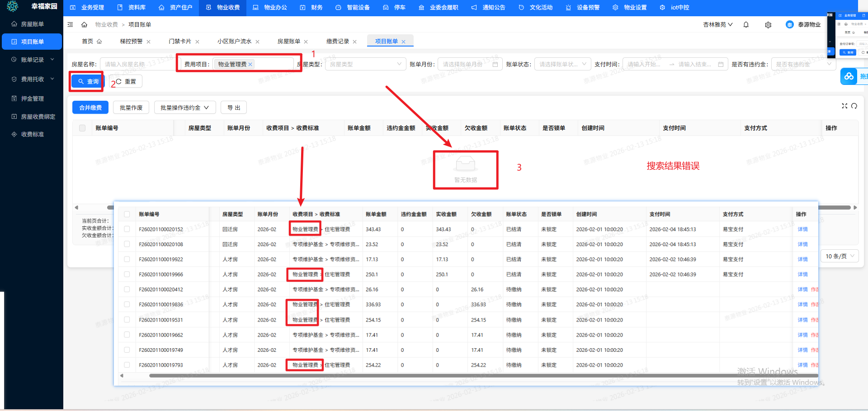
Task: Toggle the select-all checkbox in table header
Action: [x=82, y=128]
